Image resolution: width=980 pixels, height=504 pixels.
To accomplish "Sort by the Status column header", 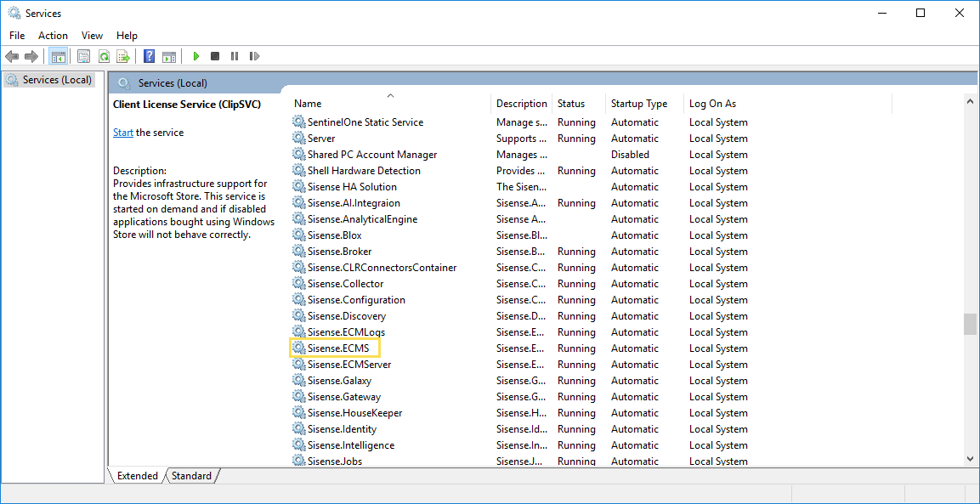I will (x=579, y=103).
